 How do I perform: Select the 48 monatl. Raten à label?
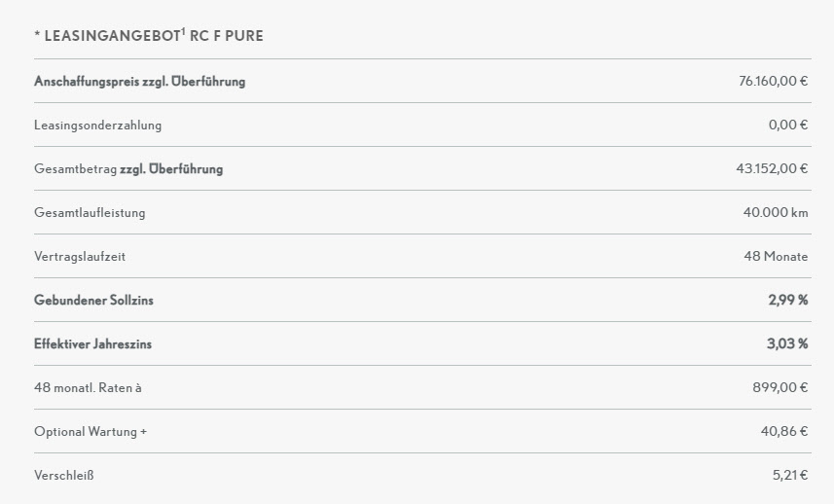(88, 387)
